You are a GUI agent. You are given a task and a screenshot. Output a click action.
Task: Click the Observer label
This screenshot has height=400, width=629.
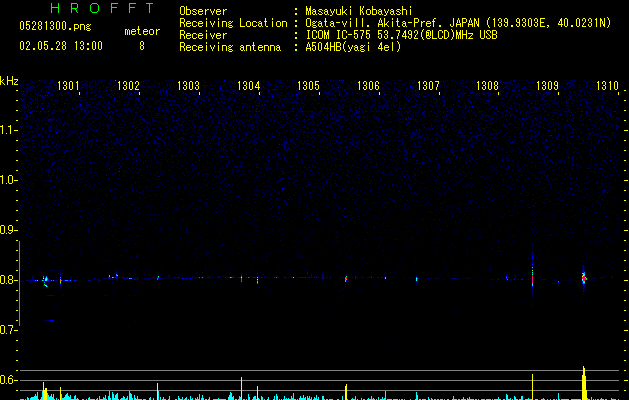pyautogui.click(x=203, y=11)
